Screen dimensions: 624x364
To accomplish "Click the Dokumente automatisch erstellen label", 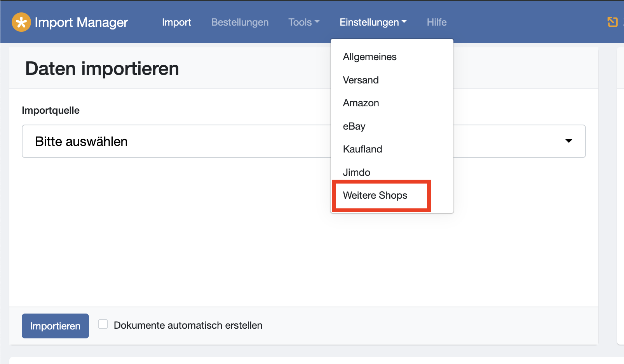I will pyautogui.click(x=188, y=325).
